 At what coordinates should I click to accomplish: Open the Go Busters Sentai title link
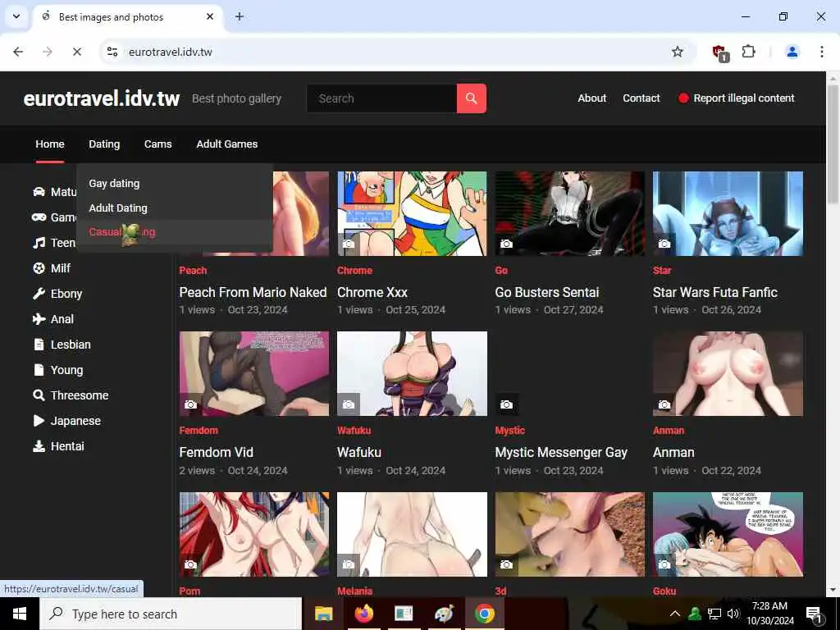coord(547,292)
